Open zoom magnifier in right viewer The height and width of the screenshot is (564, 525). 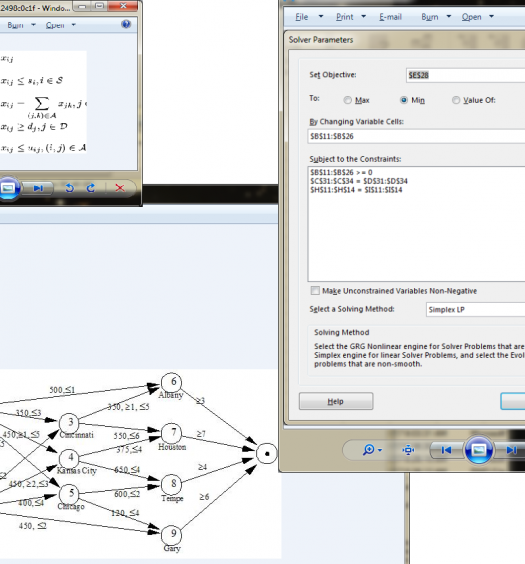372,450
